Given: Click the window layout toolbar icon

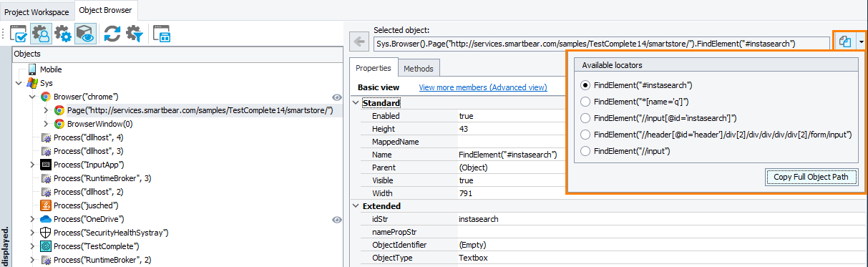Looking at the screenshot, I should point(162,34).
